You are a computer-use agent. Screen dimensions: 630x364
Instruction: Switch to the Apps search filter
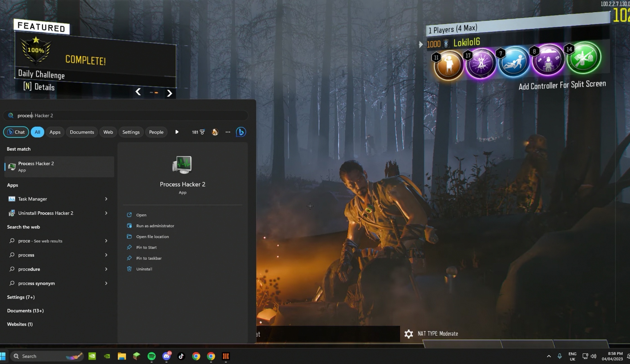click(x=55, y=132)
